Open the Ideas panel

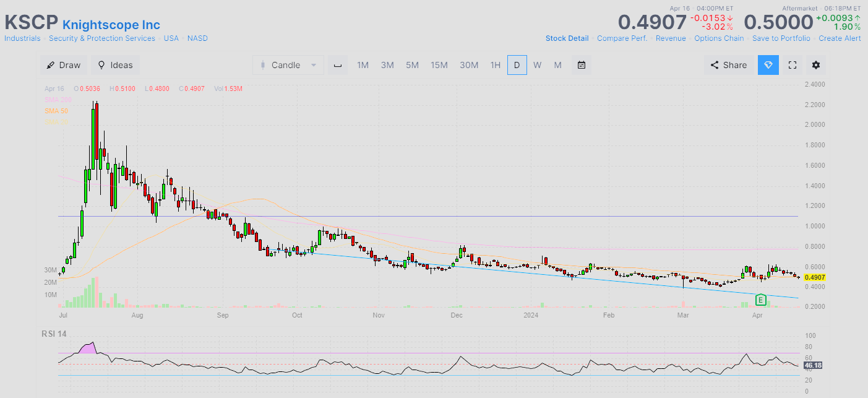115,65
